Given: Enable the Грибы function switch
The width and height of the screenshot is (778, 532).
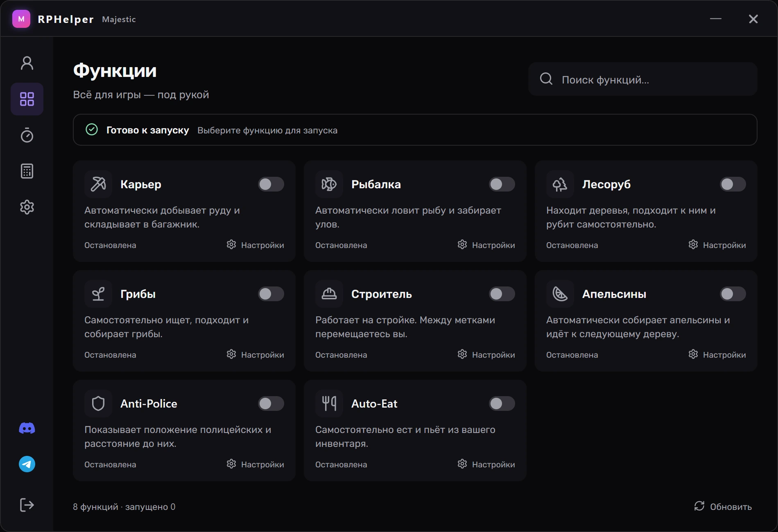Looking at the screenshot, I should click(271, 294).
